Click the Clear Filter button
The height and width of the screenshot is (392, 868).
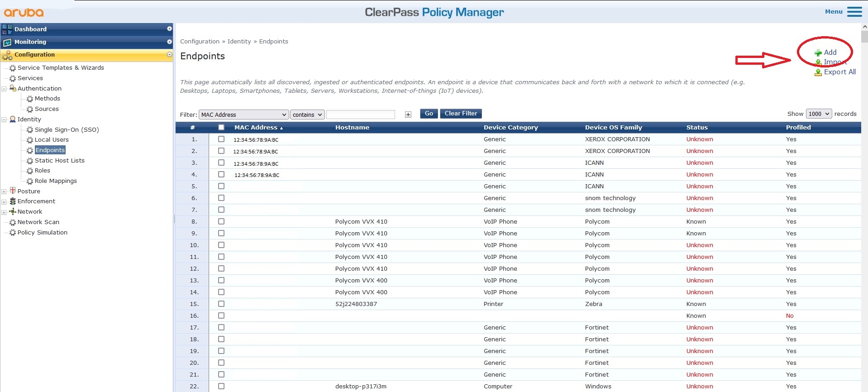(461, 114)
